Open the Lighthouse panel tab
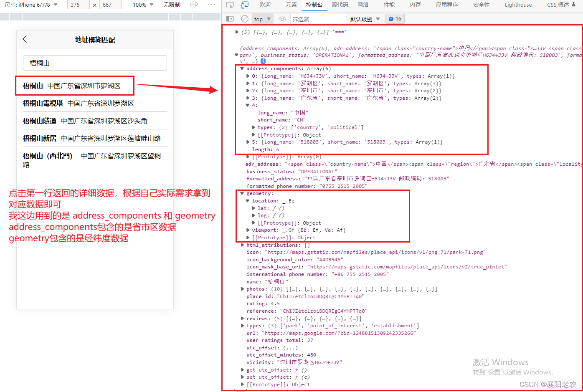 pyautogui.click(x=518, y=5)
